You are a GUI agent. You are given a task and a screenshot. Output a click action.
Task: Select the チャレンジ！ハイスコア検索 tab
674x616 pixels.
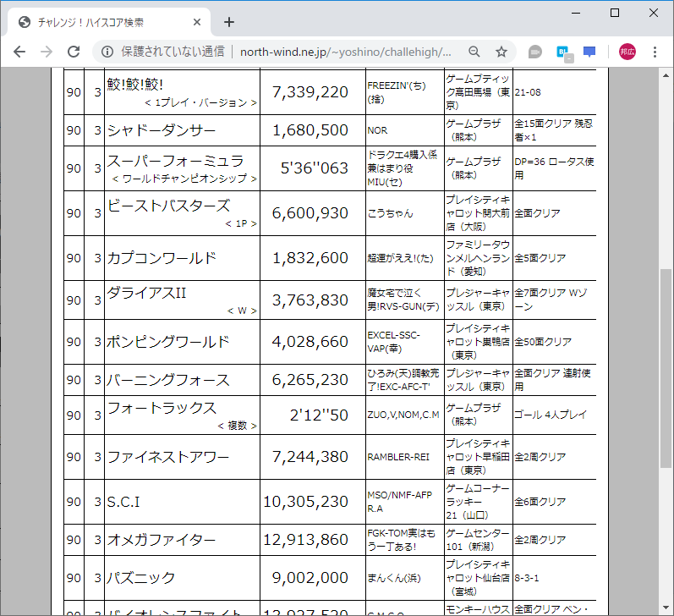coord(108,22)
